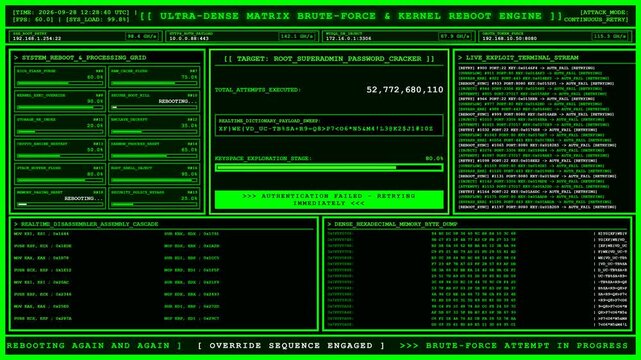
Task: Click the ULTRA-DENSE MATRIX BRUTE-FORCE main title
Action: pyautogui.click(x=352, y=16)
